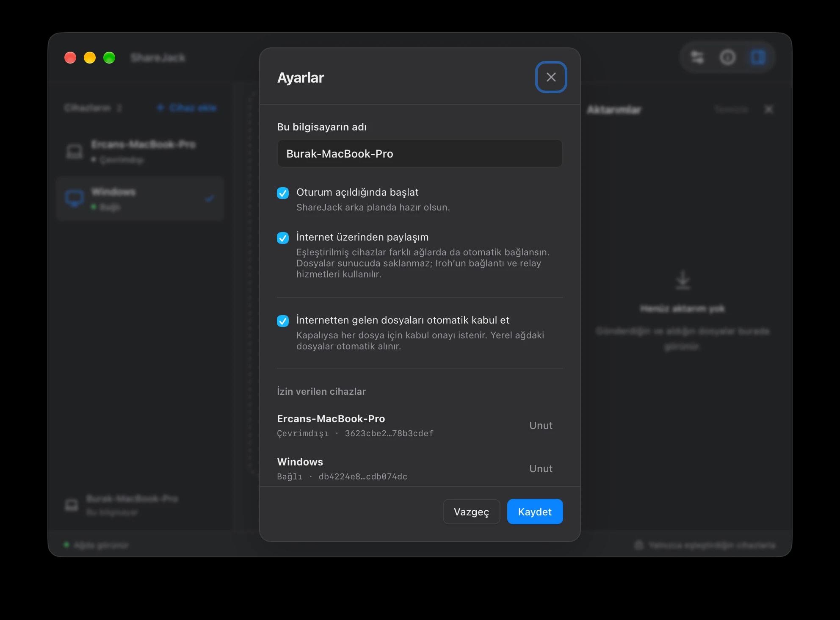Uncheck Oturum açıldığında başlat checkbox
Viewport: 840px width, 620px height.
(283, 193)
